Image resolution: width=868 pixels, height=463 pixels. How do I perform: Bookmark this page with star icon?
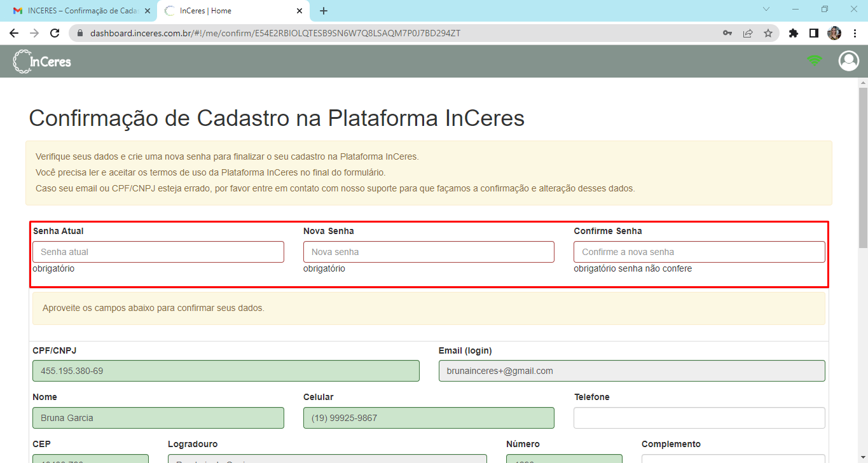click(768, 33)
